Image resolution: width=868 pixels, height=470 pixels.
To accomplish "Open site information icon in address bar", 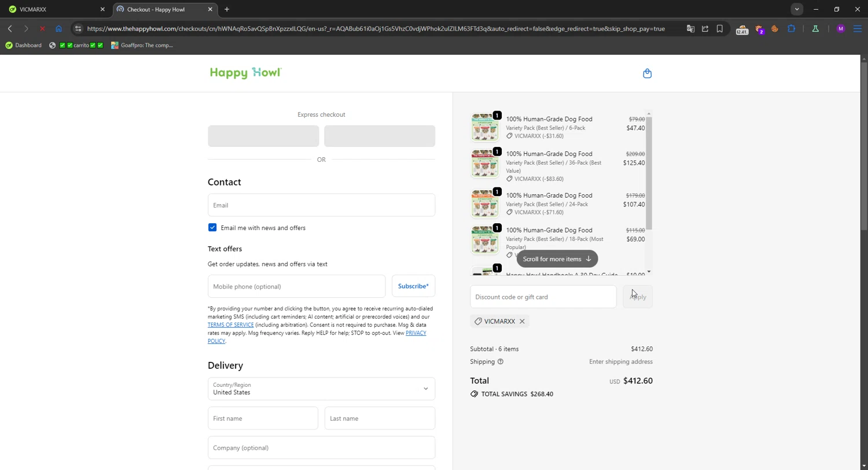I will 78,28.
